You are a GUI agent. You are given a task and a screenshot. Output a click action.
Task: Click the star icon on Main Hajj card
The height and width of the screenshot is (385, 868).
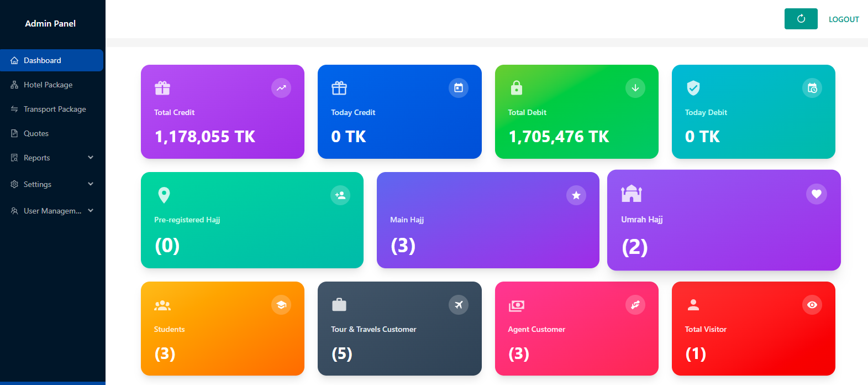coord(576,195)
